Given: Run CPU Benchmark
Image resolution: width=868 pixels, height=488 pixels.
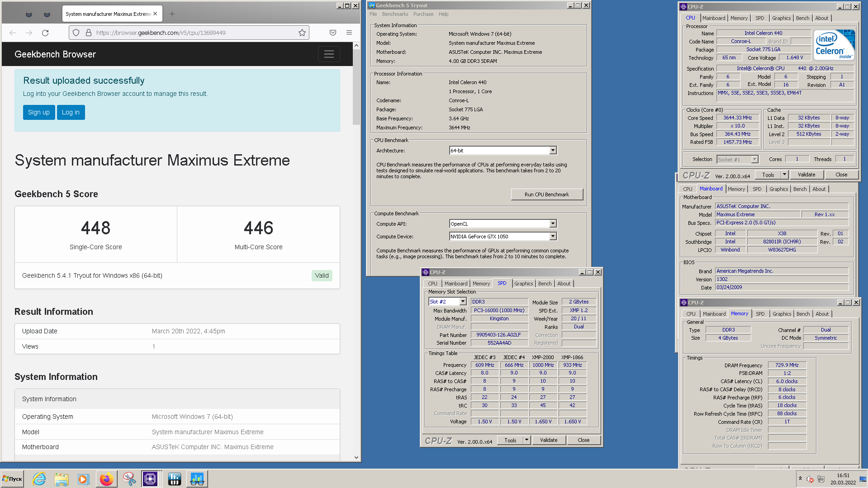Looking at the screenshot, I should [547, 194].
